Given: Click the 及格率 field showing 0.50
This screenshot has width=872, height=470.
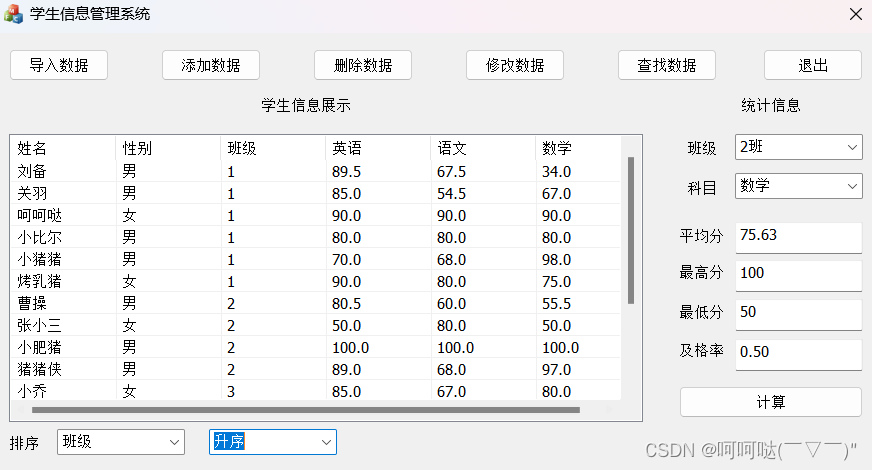Looking at the screenshot, I should point(799,354).
